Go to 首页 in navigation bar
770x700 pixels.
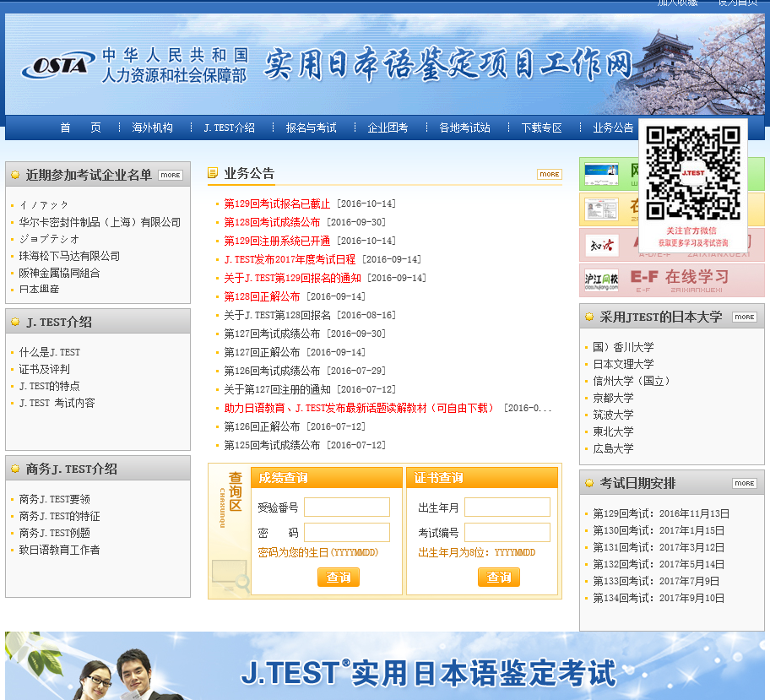click(x=80, y=128)
